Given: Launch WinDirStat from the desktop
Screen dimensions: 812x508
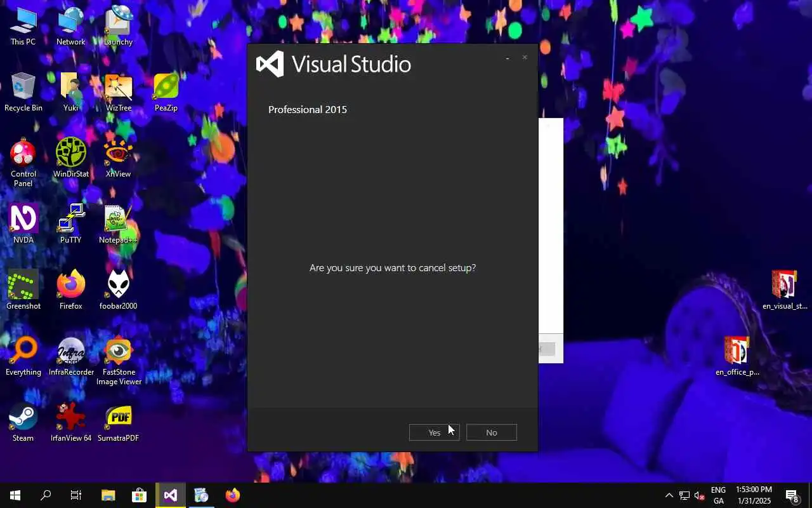Looking at the screenshot, I should [71, 159].
